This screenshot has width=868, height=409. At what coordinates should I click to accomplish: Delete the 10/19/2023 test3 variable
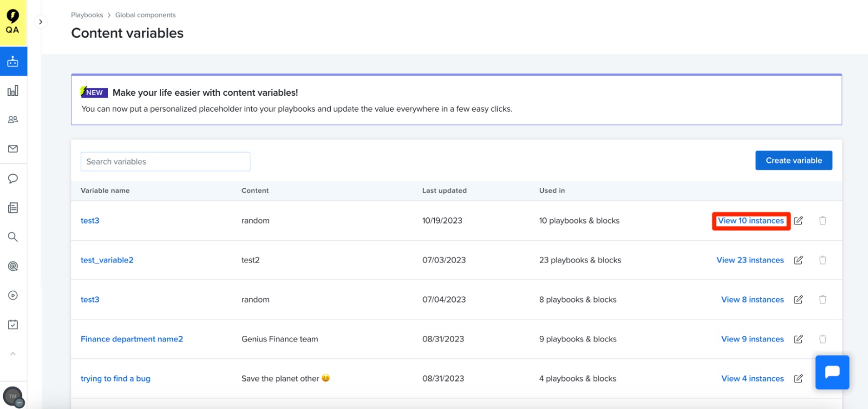(x=823, y=221)
